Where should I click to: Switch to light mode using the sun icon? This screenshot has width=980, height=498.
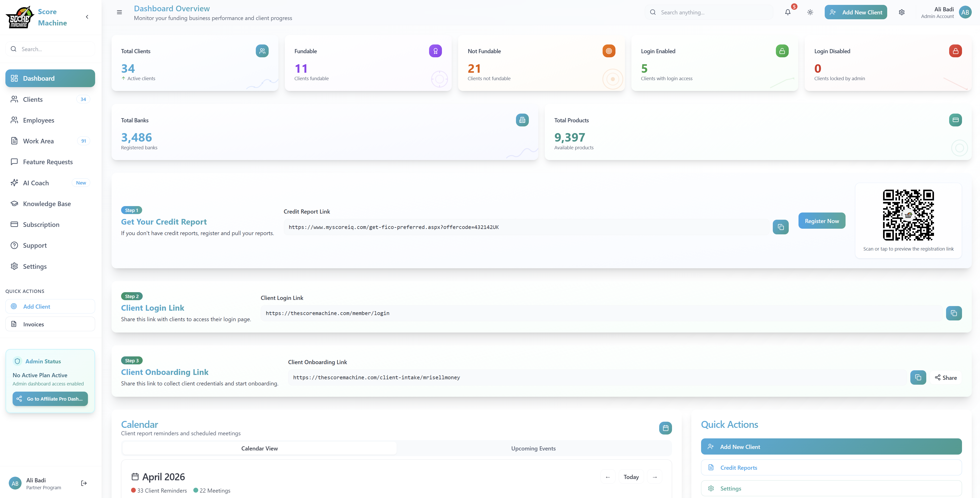810,12
